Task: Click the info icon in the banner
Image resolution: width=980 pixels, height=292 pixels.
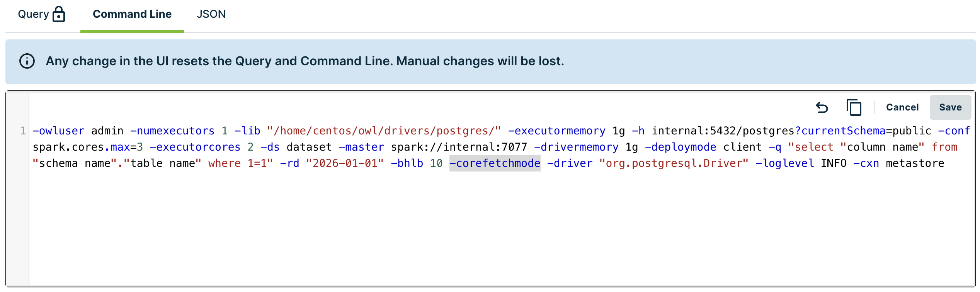Action: click(27, 61)
